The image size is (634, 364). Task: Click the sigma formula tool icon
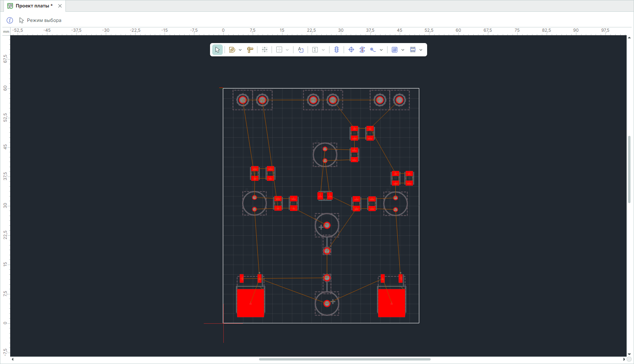315,50
